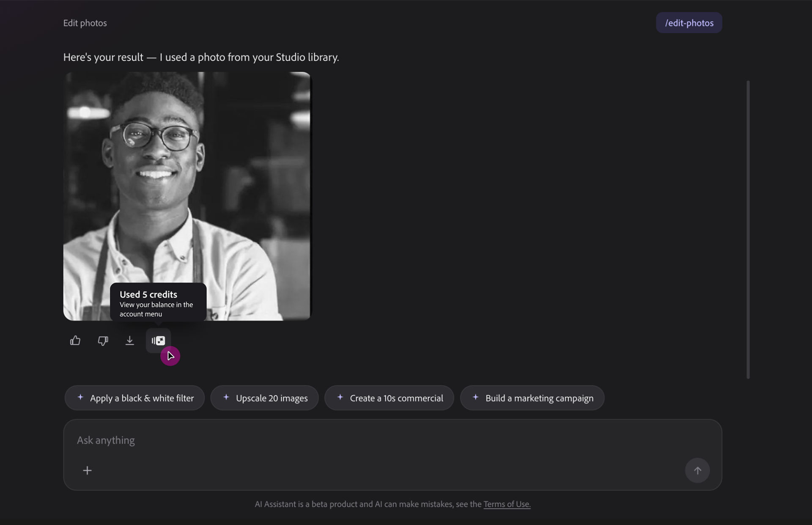Click the /edit-photos command chip
The width and height of the screenshot is (812, 525).
(x=689, y=23)
